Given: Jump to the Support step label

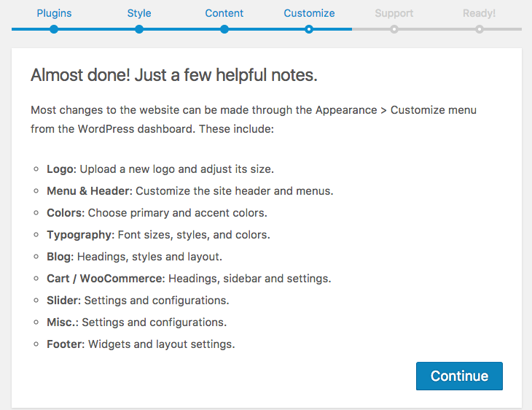Looking at the screenshot, I should [394, 13].
